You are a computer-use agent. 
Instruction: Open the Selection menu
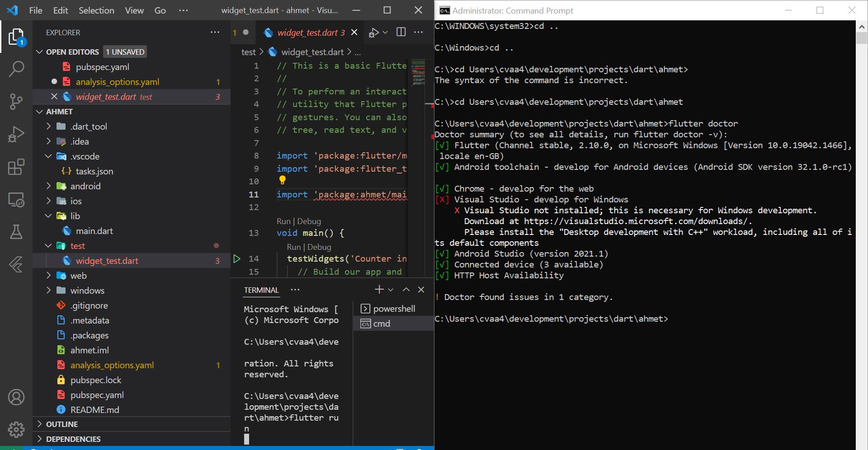point(96,10)
